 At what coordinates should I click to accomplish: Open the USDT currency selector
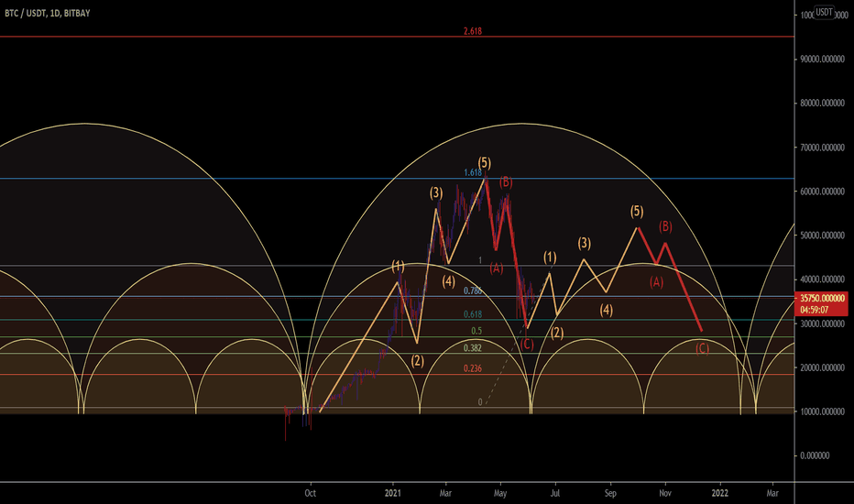coord(824,12)
